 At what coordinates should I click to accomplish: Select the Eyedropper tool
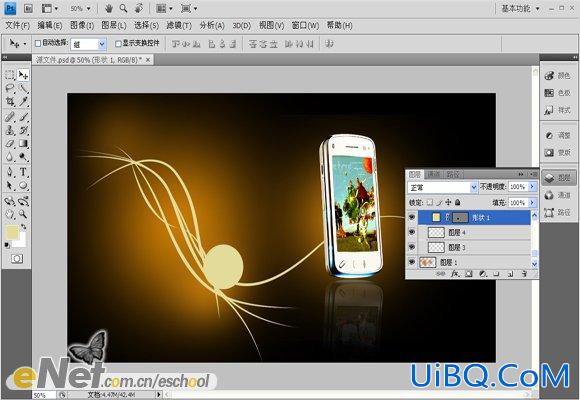(x=23, y=101)
